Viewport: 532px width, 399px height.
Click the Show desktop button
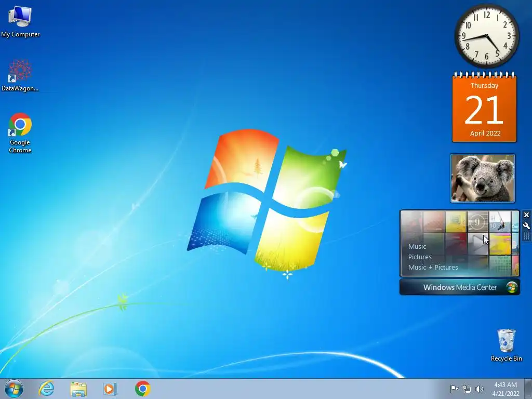(x=528, y=389)
